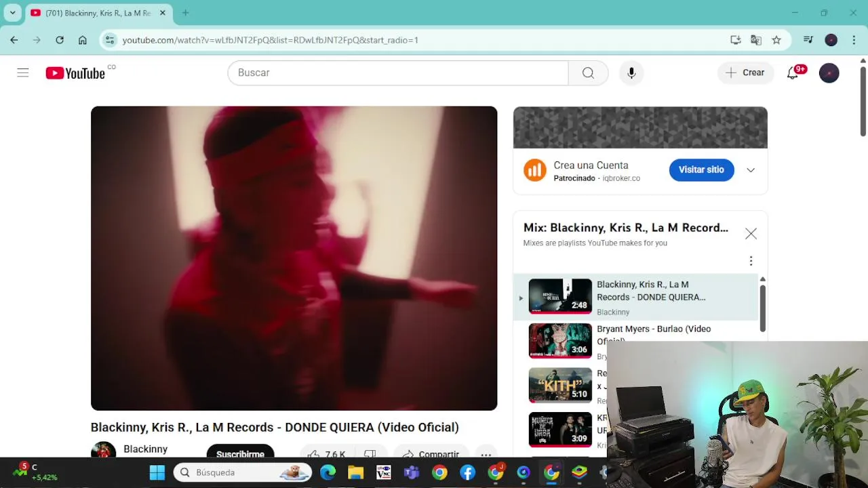Close the Blackinny YouTube tab
This screenshot has width=868, height=488.
tap(163, 13)
